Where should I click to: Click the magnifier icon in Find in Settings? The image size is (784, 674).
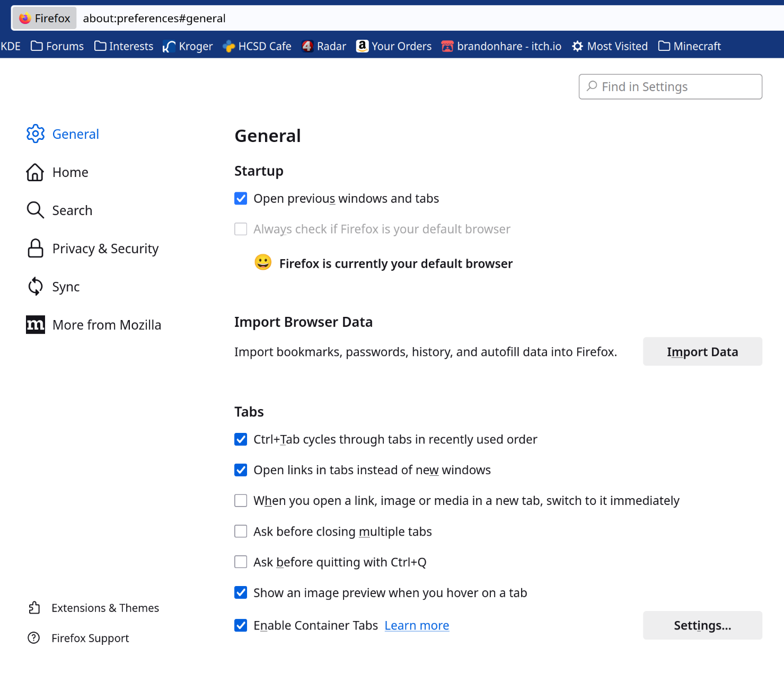[592, 86]
